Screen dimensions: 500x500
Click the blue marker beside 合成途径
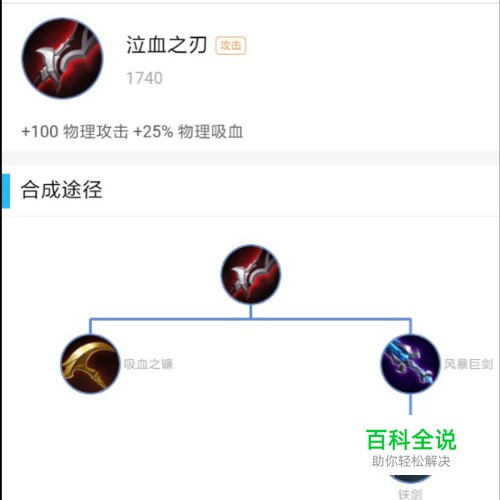[6, 191]
